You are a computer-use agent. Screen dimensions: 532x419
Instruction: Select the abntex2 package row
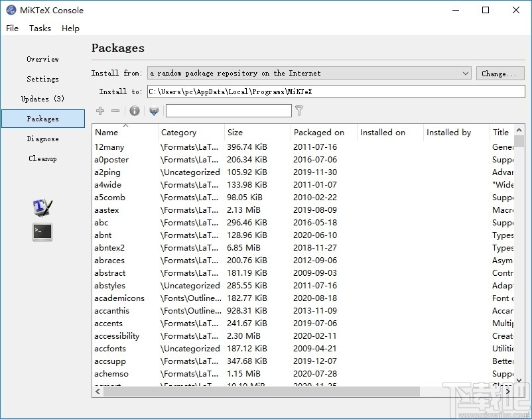pyautogui.click(x=109, y=248)
